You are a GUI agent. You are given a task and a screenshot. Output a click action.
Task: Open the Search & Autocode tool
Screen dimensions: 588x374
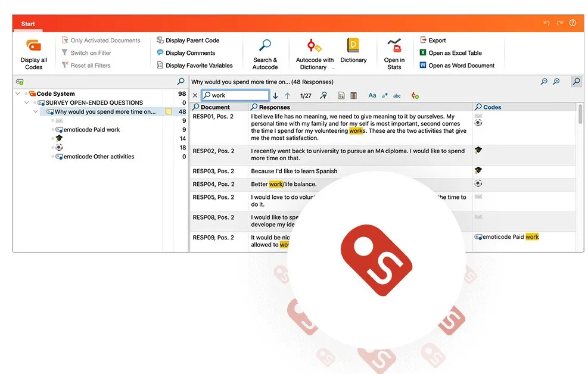265,54
